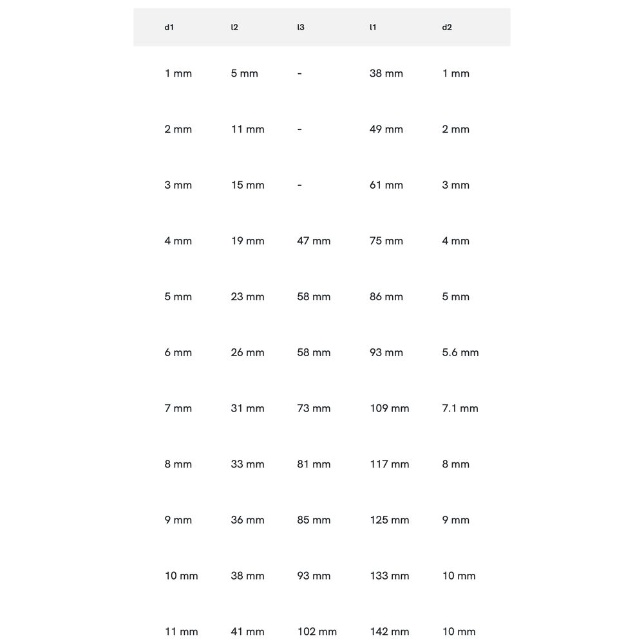Viewport: 644px width, 644px height.
Task: Click the d2 column header
Action: (447, 27)
